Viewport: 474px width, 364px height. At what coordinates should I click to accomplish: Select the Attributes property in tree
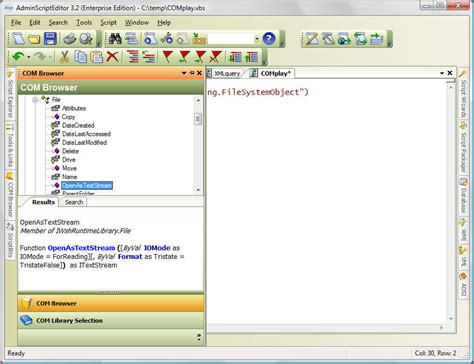coord(74,108)
